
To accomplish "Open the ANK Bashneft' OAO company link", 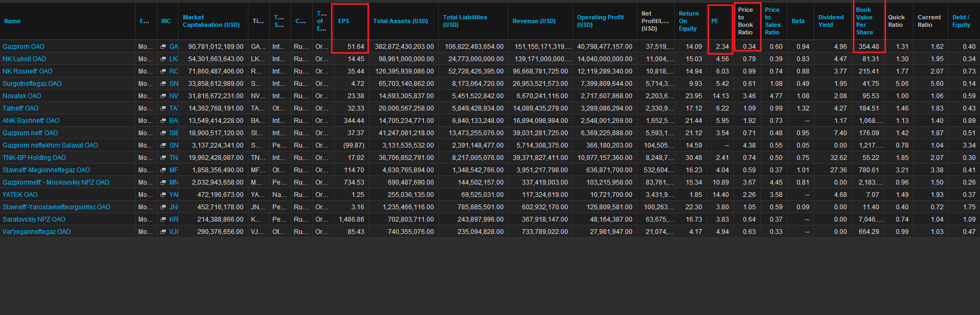I will click(31, 121).
